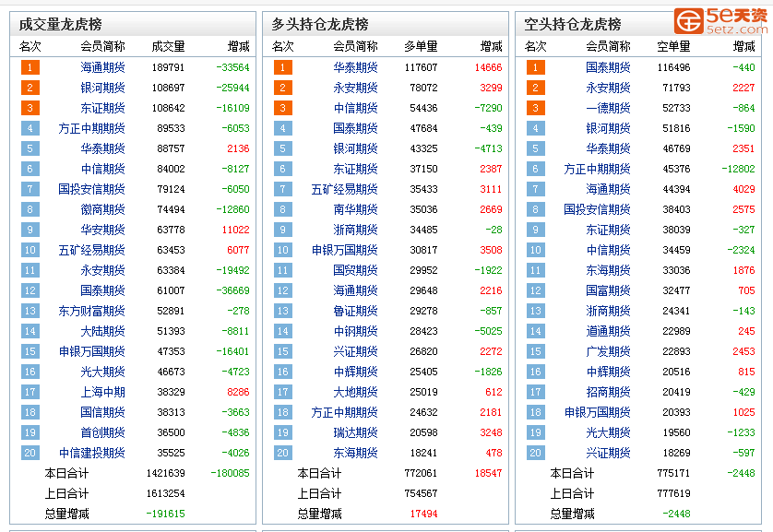Viewport: 773px width, 532px height.
Task: Click 增减 header in 成交量龙虎榜
Action: click(x=239, y=46)
